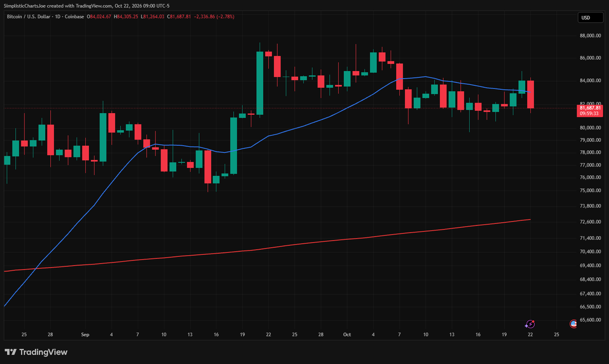Click the 86,000.00 price axis label

[590, 58]
